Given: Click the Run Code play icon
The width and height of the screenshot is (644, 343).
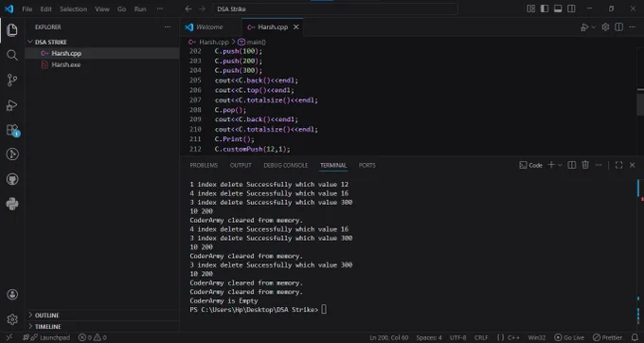Looking at the screenshot, I should point(584,27).
